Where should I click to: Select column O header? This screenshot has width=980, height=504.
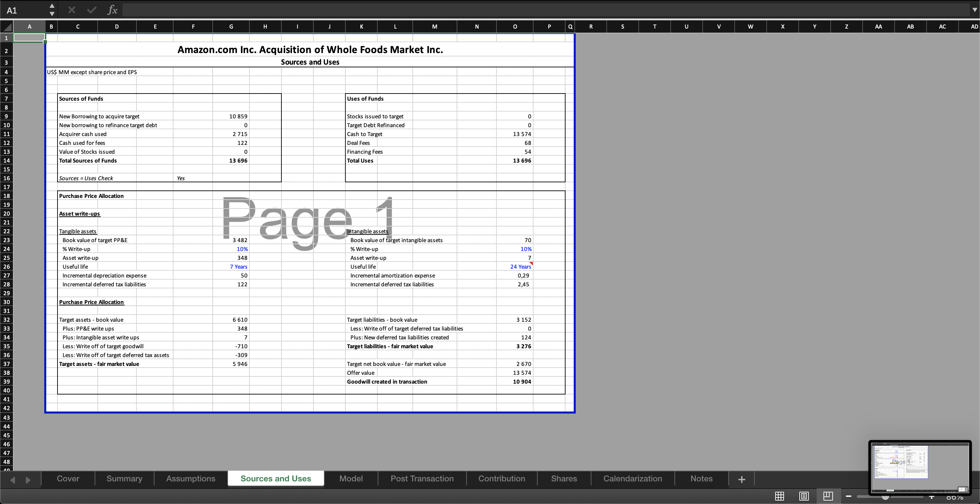click(x=515, y=27)
